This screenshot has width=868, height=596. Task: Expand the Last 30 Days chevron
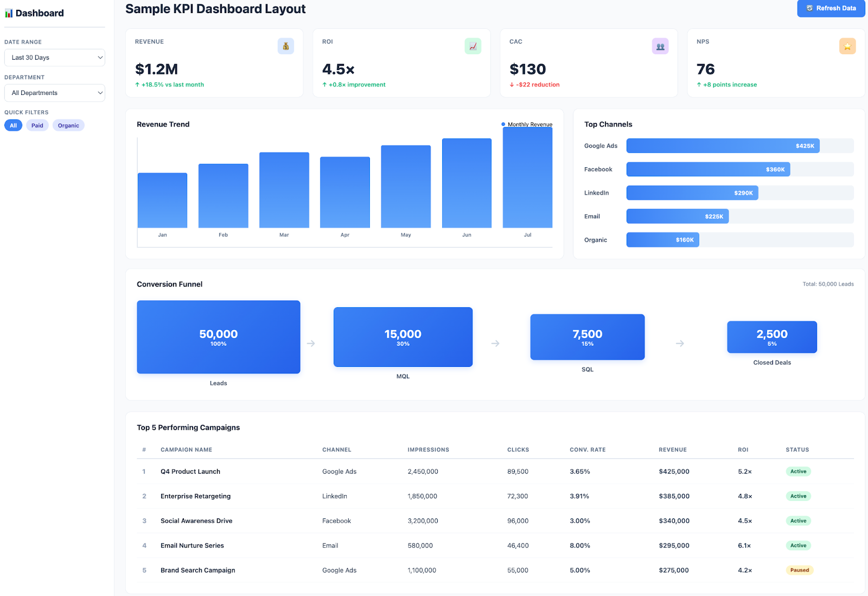[x=100, y=57]
